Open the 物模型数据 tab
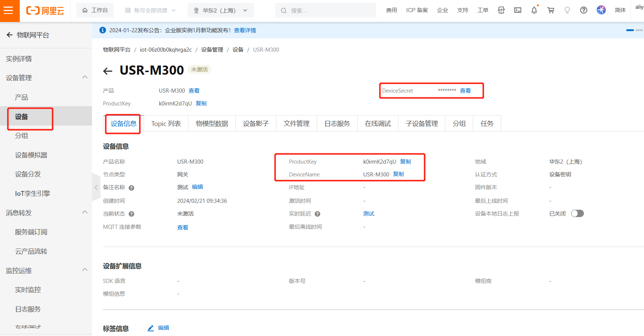Viewport: 644px width, 336px height. (212, 124)
